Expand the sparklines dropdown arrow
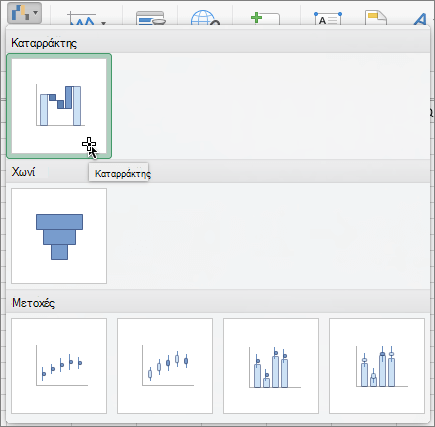This screenshot has height=427, width=435. tap(104, 23)
